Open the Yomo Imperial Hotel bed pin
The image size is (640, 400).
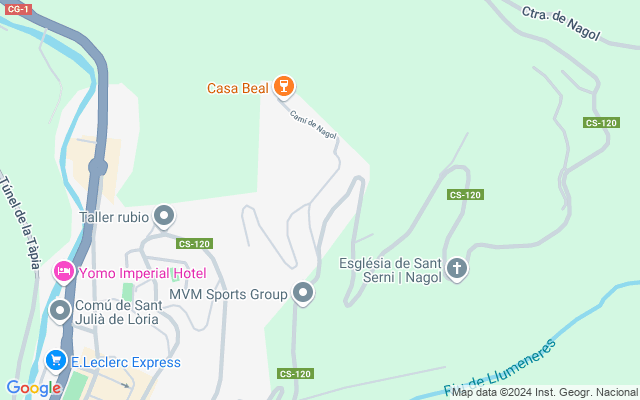tap(64, 272)
